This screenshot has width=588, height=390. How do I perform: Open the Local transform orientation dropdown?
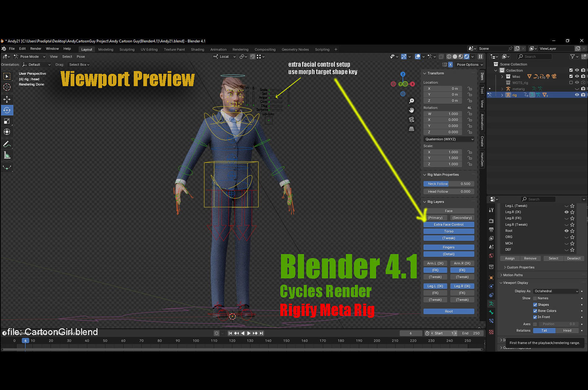pyautogui.click(x=223, y=57)
